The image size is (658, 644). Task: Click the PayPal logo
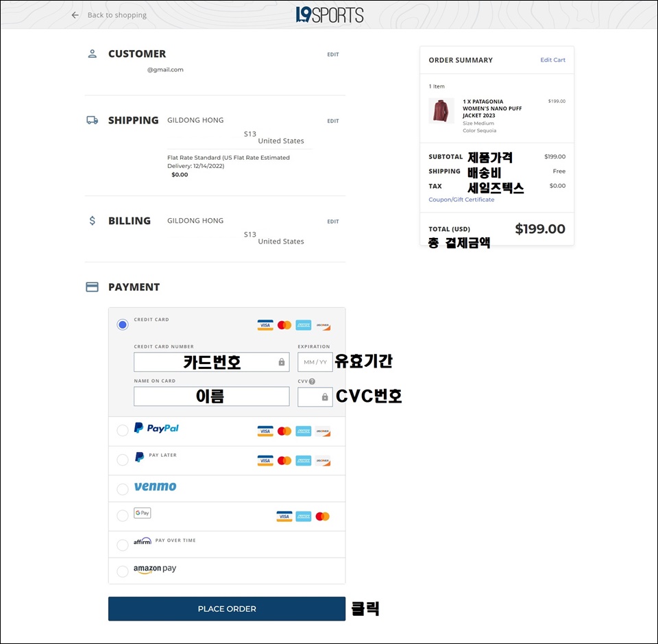tap(156, 428)
